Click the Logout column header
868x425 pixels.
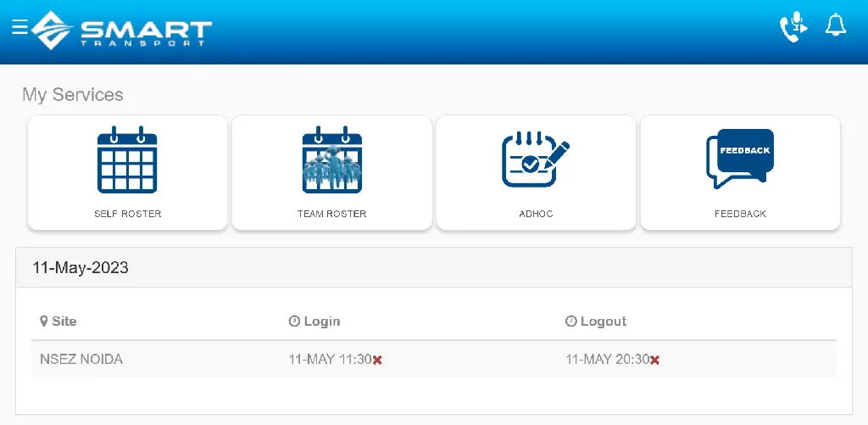[x=597, y=322]
